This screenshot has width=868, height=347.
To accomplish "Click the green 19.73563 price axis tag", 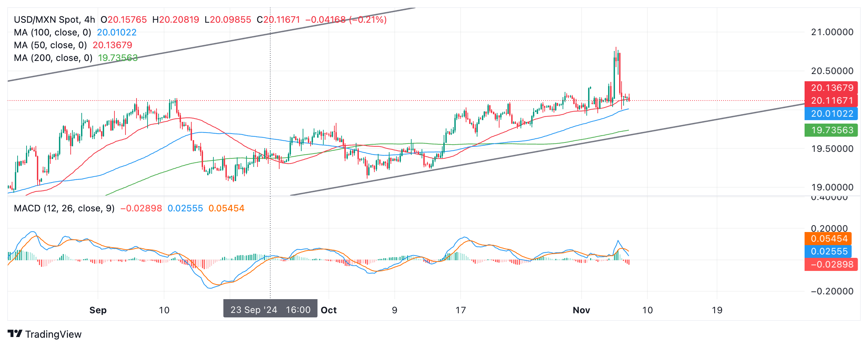I will pos(832,130).
